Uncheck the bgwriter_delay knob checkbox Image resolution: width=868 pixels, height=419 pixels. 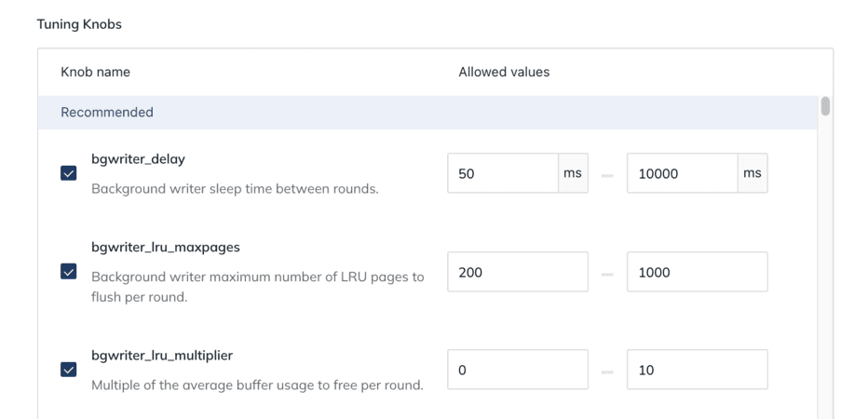click(x=69, y=173)
